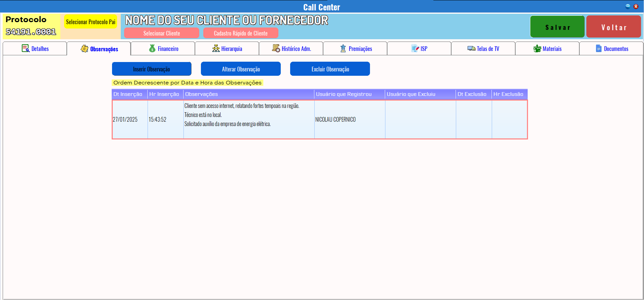Choose Selecionar Protocolo Pai
The width and height of the screenshot is (644, 300).
[91, 22]
